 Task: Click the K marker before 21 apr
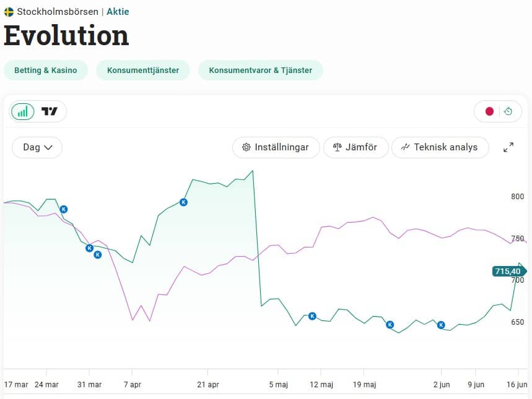pyautogui.click(x=183, y=202)
